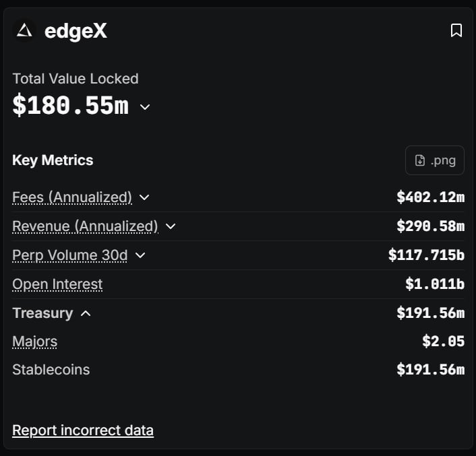Viewport: 476px width, 456px height.
Task: Expand the Revenue (Annualized) chevron
Action: (x=171, y=226)
